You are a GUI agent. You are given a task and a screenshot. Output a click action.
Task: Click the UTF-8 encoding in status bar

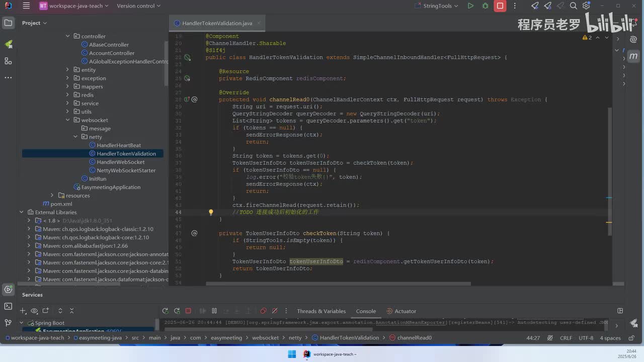(x=586, y=338)
